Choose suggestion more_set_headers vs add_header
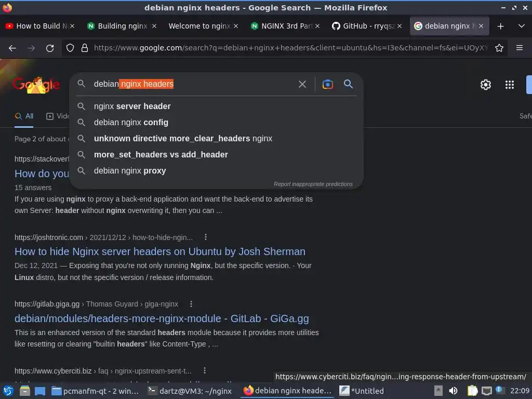Viewport: 532px width, 399px height. click(x=217, y=155)
